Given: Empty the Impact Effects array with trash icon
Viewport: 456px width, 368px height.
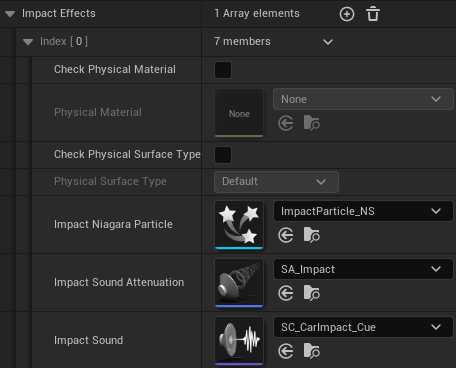Looking at the screenshot, I should [x=373, y=14].
